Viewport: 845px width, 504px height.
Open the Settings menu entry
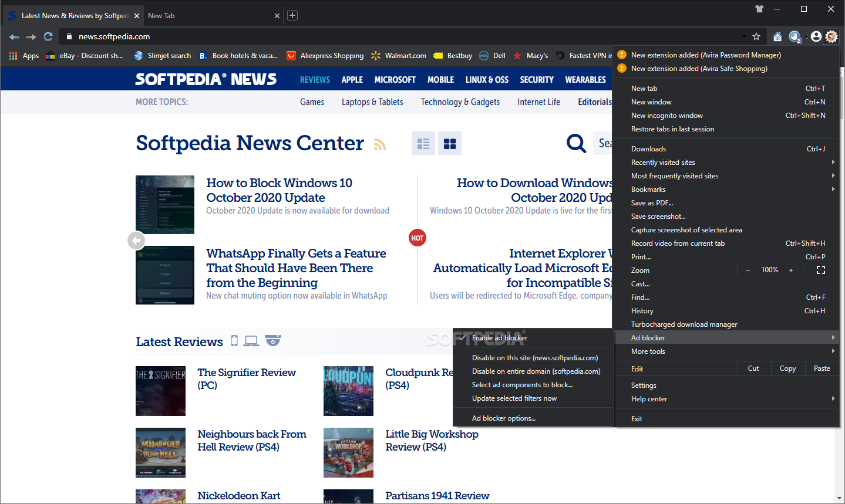pos(726,385)
